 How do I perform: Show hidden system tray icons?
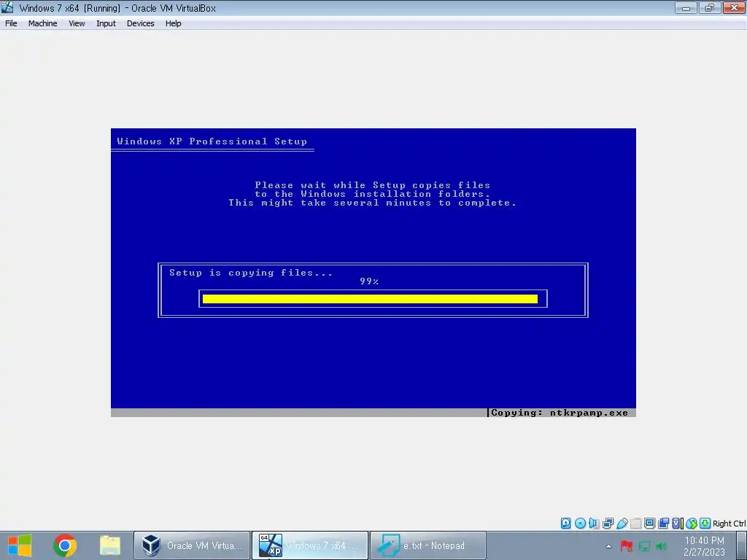tap(608, 546)
